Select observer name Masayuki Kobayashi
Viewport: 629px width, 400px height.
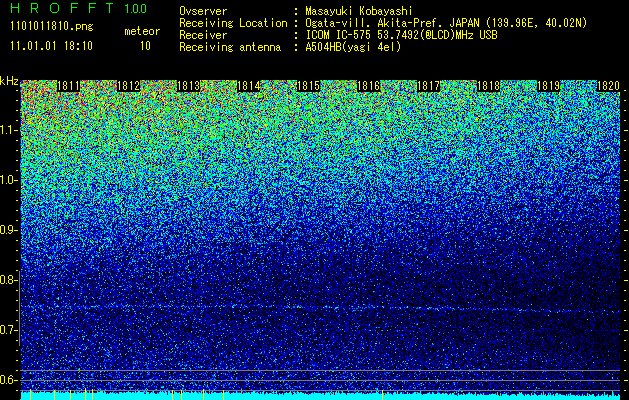359,11
